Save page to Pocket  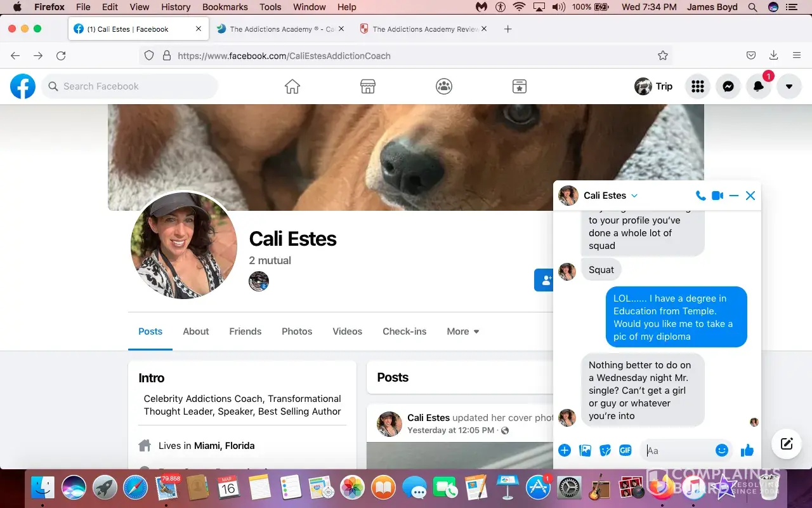(751, 56)
